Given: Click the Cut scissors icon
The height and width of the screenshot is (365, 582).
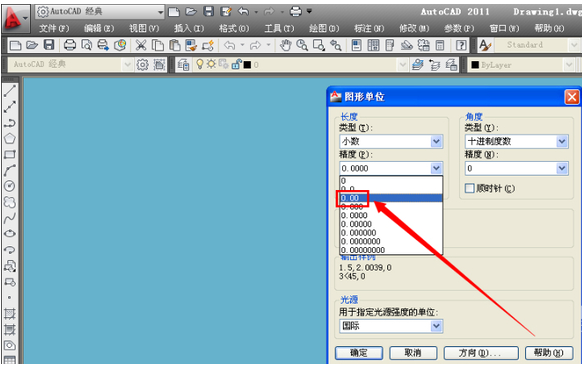Looking at the screenshot, I should 141,45.
